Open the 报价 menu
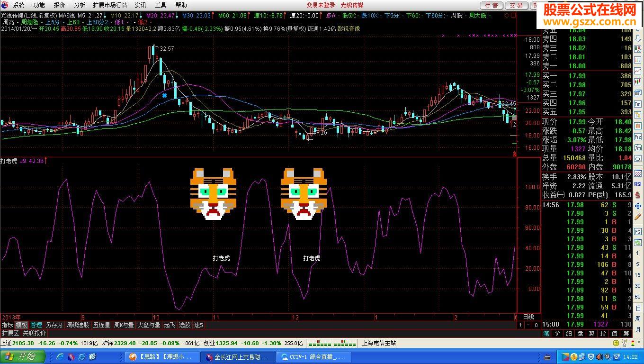 [60, 5]
